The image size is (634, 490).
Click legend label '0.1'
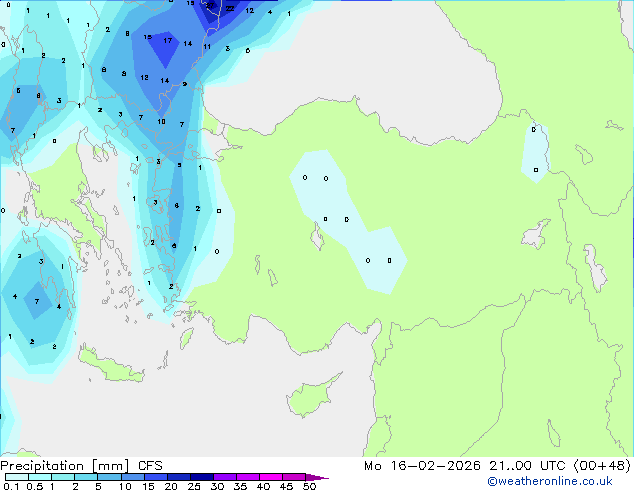(11, 486)
